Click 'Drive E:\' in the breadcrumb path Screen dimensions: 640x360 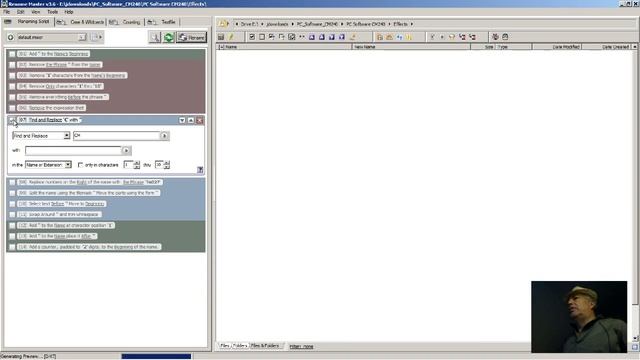click(249, 24)
